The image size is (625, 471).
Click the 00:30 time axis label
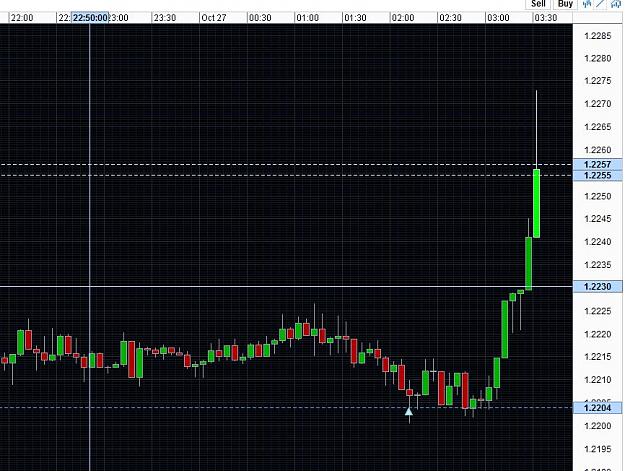(260, 18)
